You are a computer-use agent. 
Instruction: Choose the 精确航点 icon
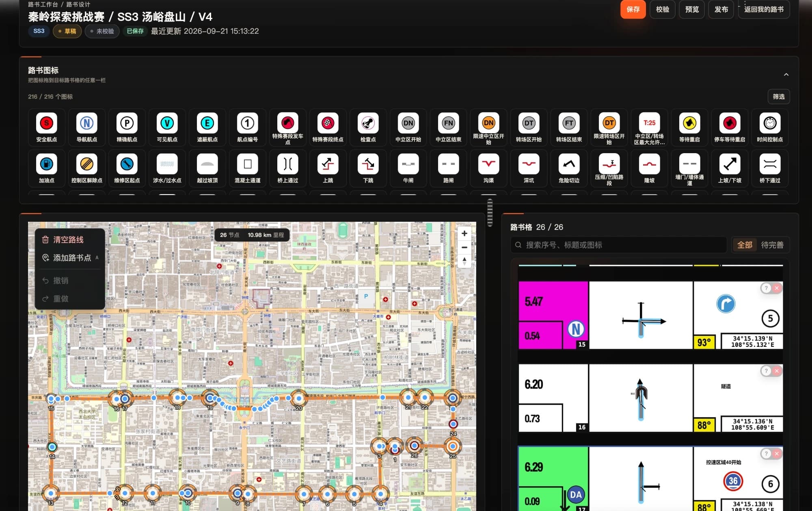point(127,127)
